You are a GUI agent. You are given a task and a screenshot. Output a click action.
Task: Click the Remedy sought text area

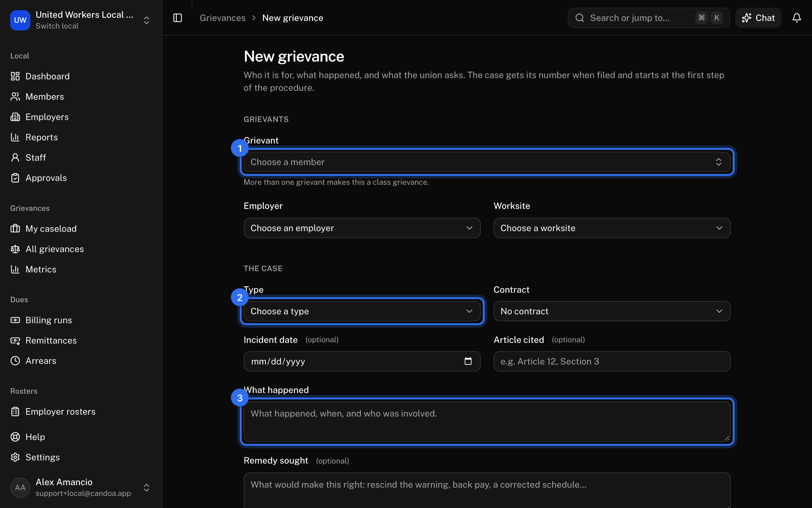[487, 490]
